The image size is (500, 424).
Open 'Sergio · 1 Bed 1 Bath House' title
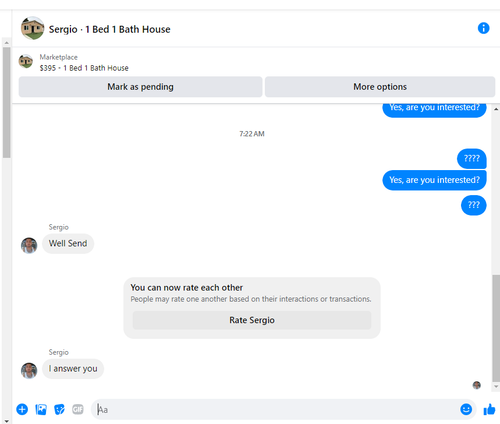110,29
